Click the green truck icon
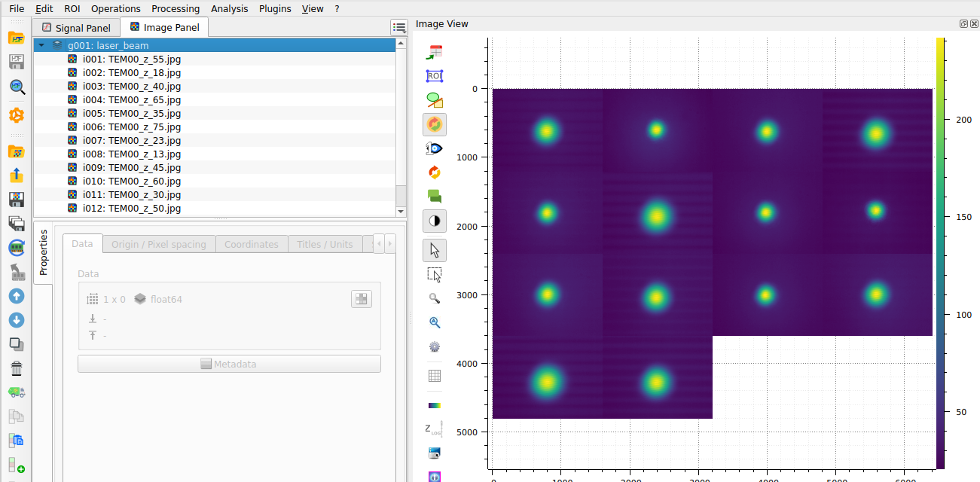Viewport: 980px width, 482px height. click(x=17, y=392)
